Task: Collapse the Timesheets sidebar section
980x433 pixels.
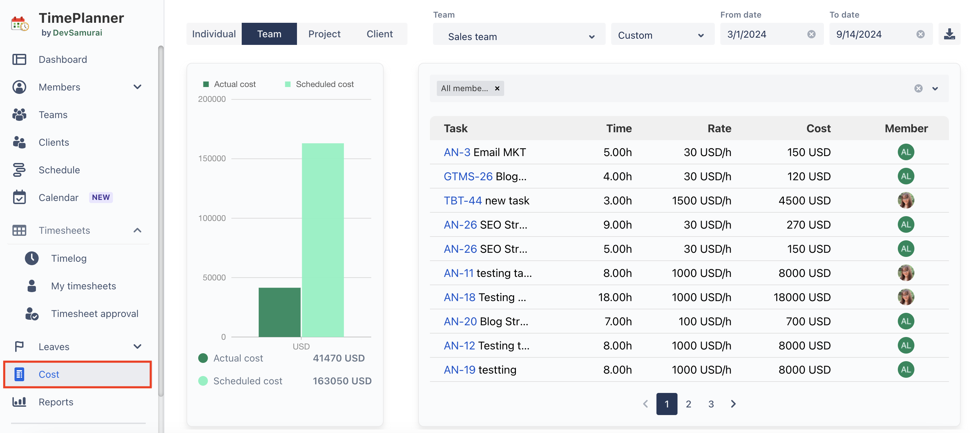Action: pos(137,230)
